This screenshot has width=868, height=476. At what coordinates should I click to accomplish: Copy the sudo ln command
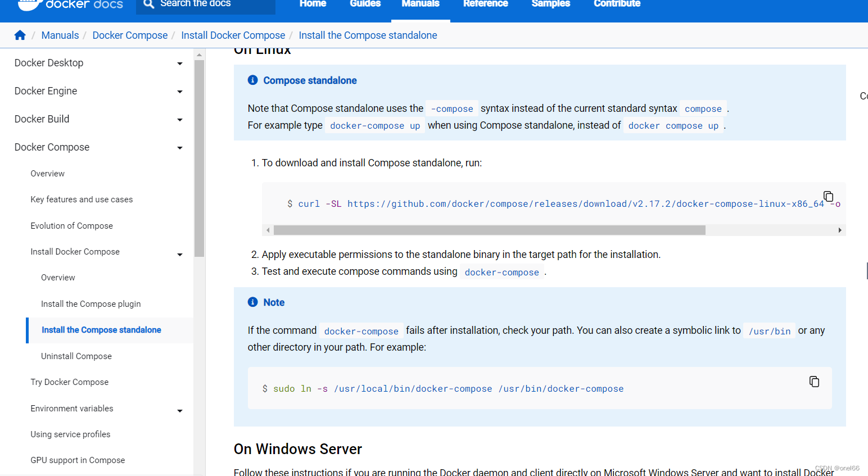coord(814,382)
